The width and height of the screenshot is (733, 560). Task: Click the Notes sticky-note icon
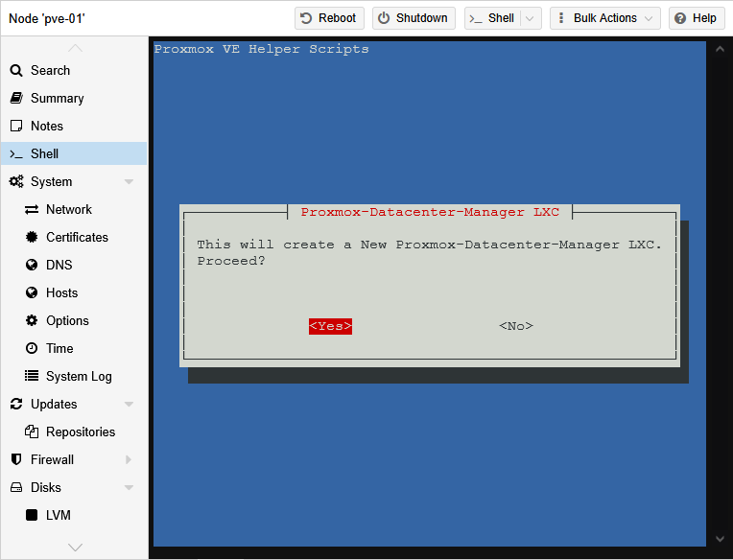[16, 127]
